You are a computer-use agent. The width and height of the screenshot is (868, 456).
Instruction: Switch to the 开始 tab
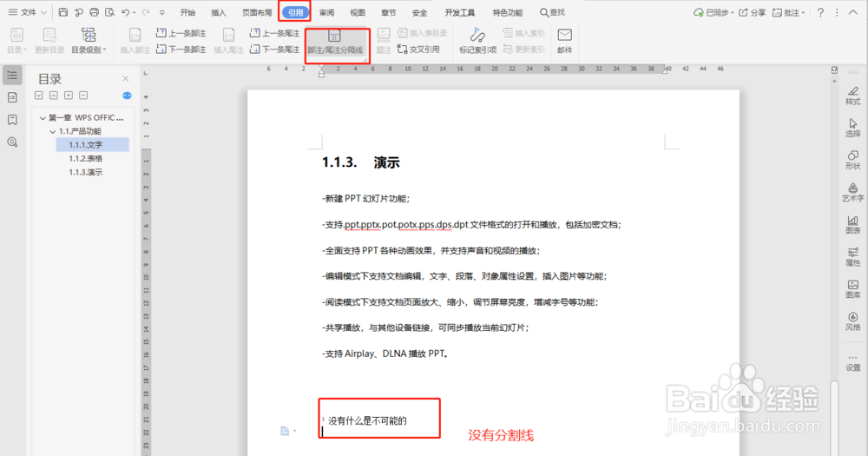pos(187,12)
